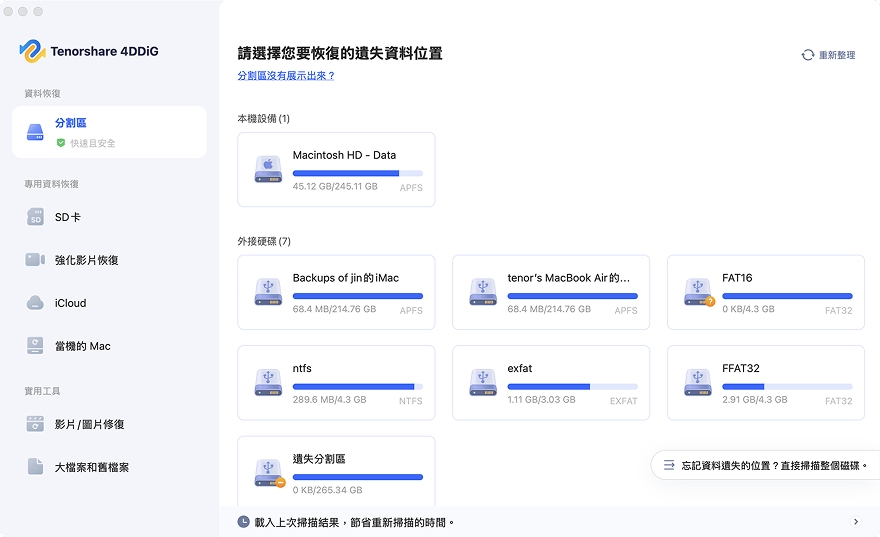Pick the FAT16 drive with warning badge
Screen dimensions: 880x537
(x=766, y=292)
